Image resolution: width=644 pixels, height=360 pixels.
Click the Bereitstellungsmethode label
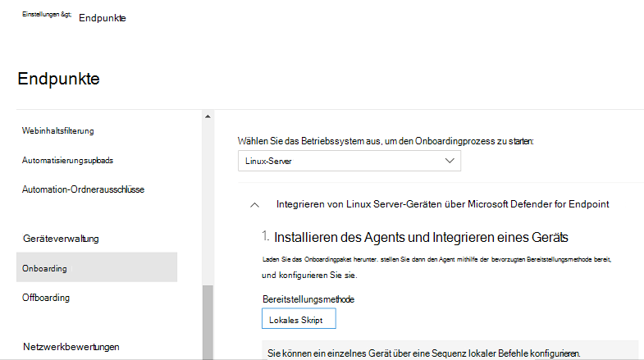tap(308, 299)
